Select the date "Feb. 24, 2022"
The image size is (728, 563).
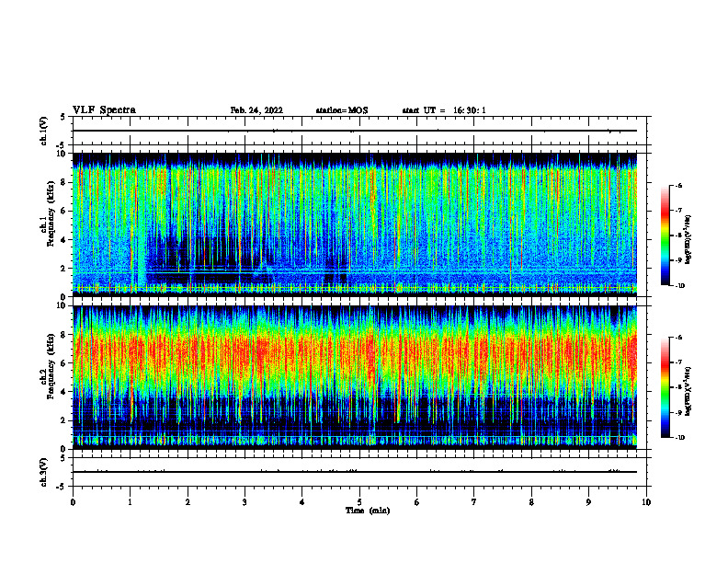(x=256, y=110)
